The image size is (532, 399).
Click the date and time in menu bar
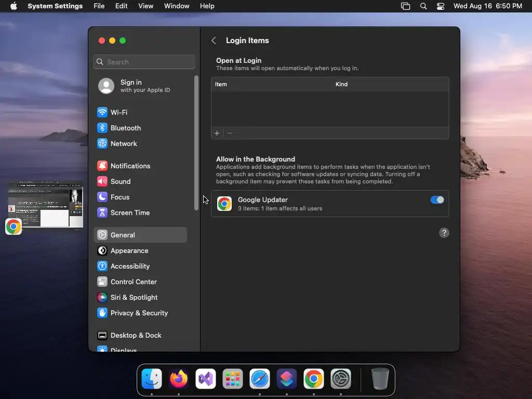487,6
